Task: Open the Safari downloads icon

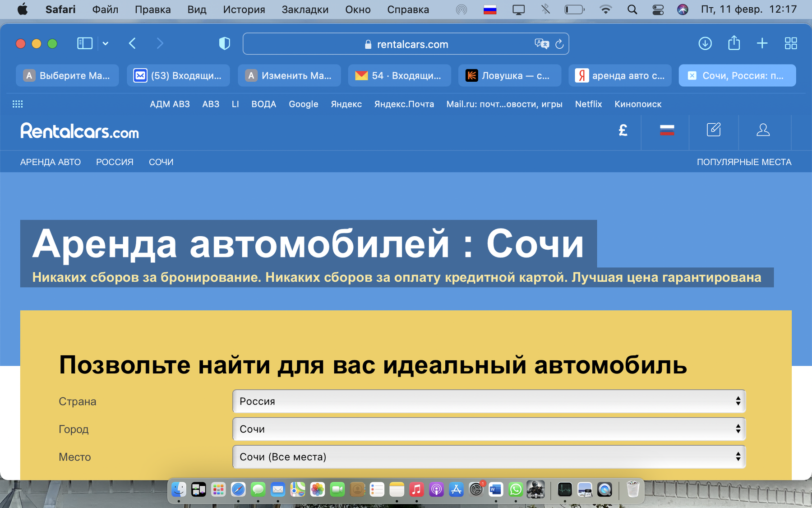Action: tap(705, 43)
